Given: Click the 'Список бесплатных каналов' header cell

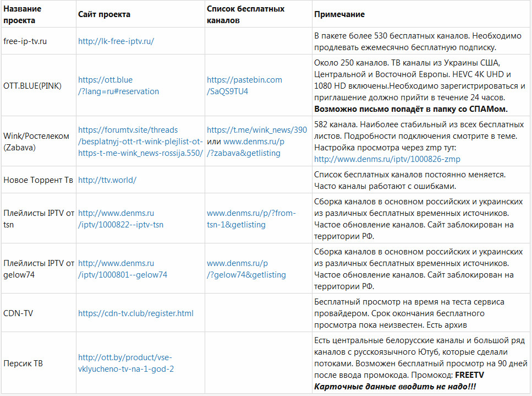Looking at the screenshot, I should tap(245, 14).
